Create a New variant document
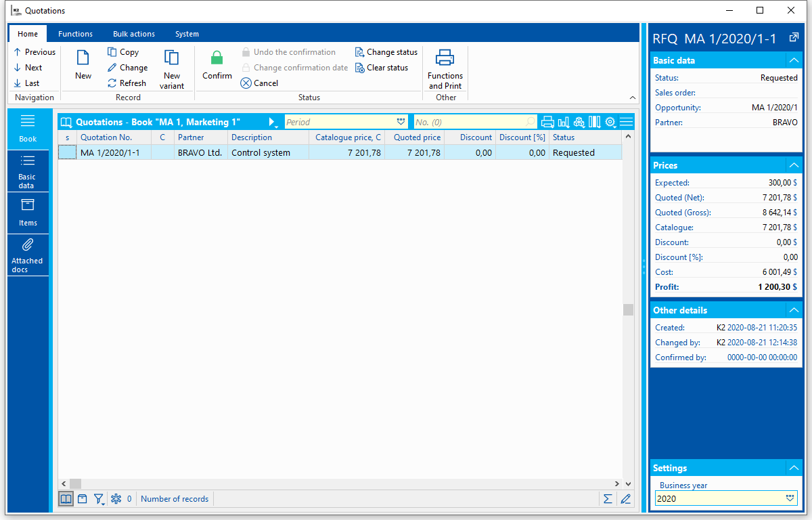The height and width of the screenshot is (520, 812). 172,69
